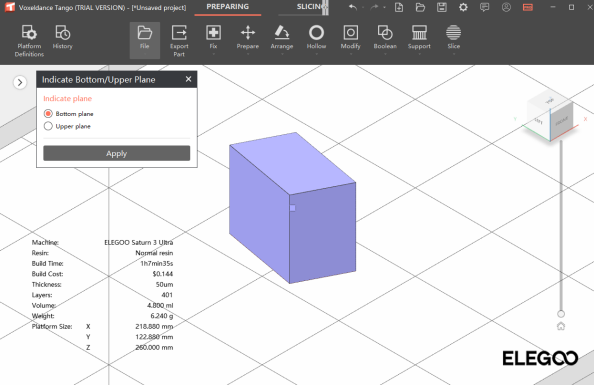Image resolution: width=594 pixels, height=385 pixels.
Task: Open the Arrange tool
Action: [x=282, y=37]
